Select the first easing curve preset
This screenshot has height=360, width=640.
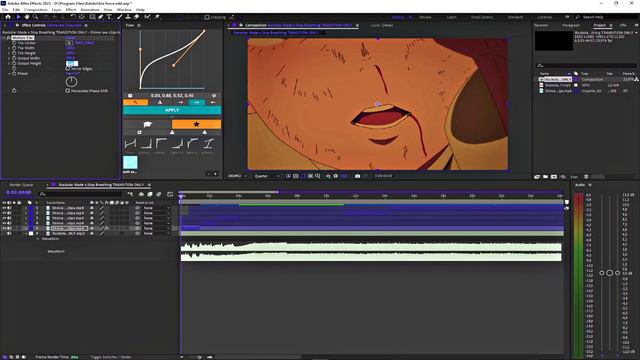click(130, 144)
